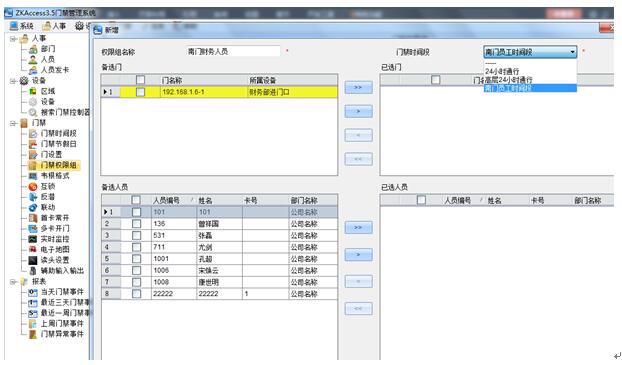The width and height of the screenshot is (622, 365).
Task: Open 最近一周门禁事件 weekly report icon
Action: click(x=33, y=313)
